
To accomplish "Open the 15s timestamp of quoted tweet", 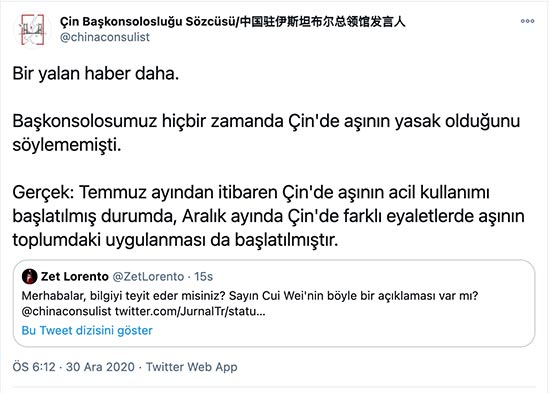I will pos(203,277).
